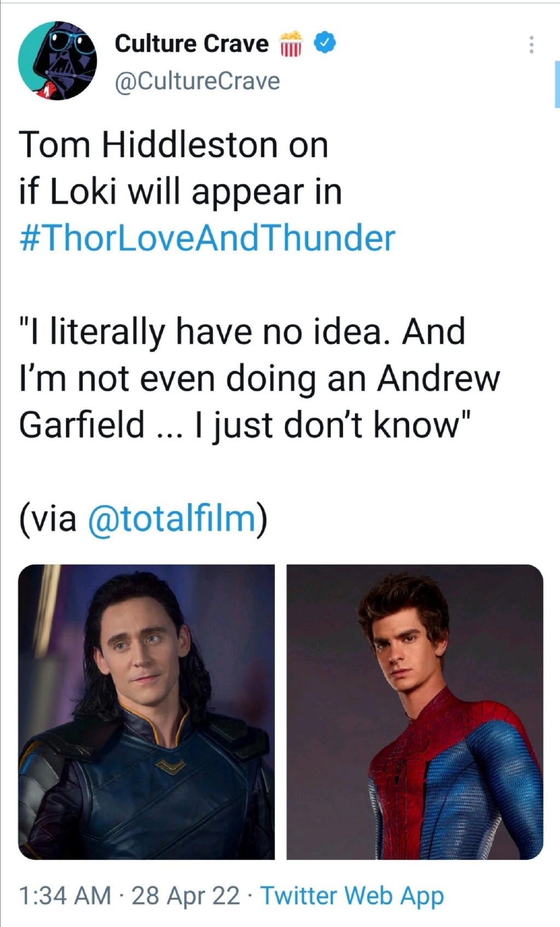Click the 1:34 AM timestamp
560x927 pixels.
(x=65, y=896)
